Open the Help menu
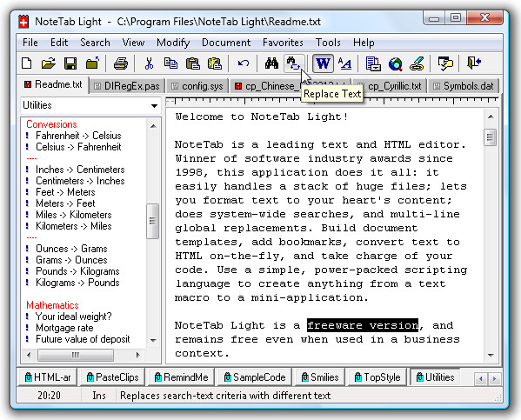The image size is (521, 420). (364, 43)
